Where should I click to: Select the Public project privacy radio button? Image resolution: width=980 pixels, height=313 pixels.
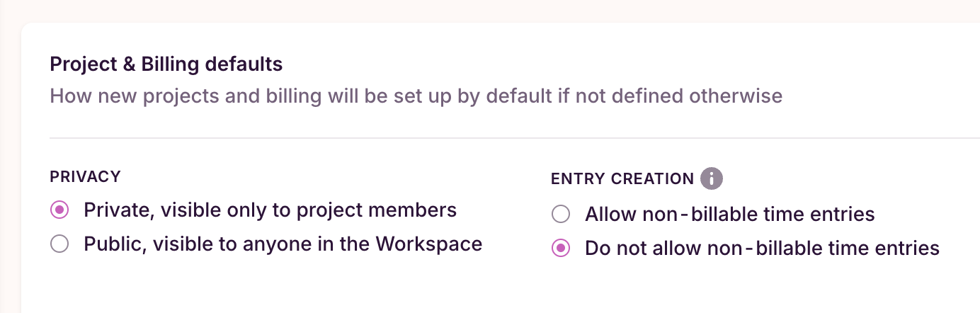coord(60,245)
